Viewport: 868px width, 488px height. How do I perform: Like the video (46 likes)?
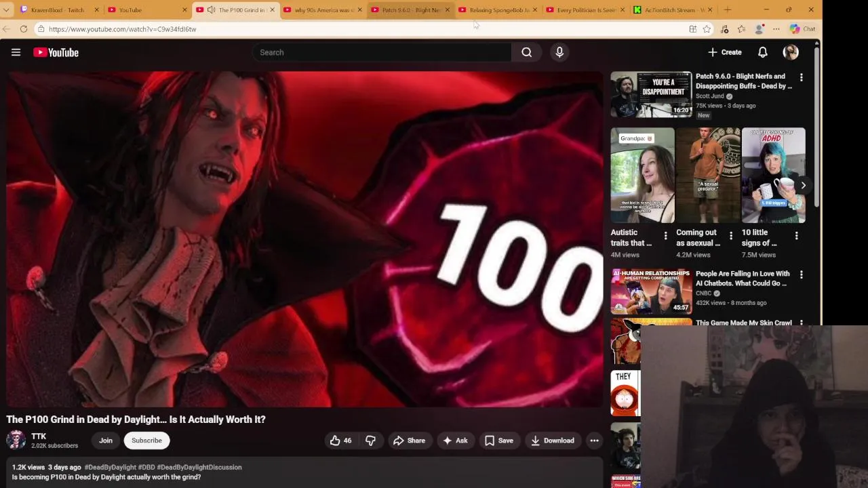click(341, 441)
